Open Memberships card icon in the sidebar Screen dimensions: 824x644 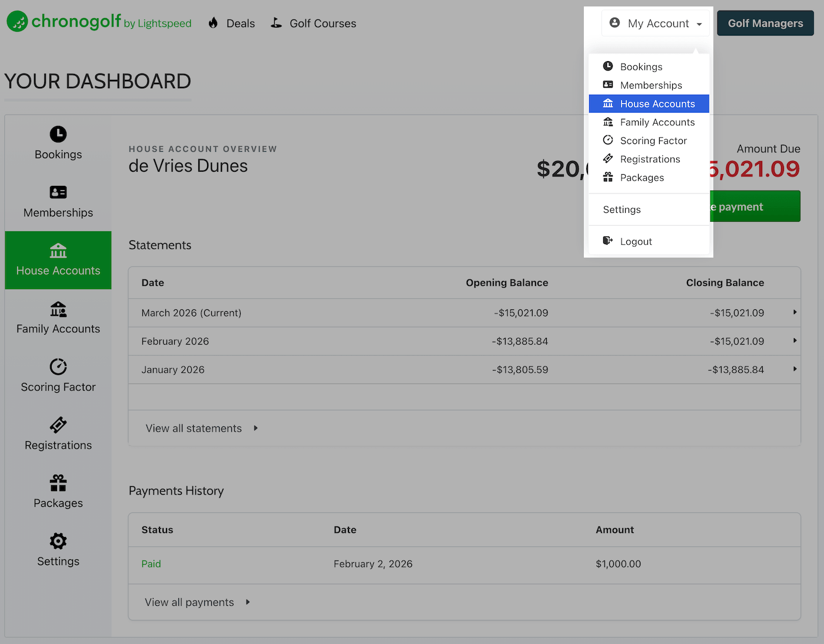pos(58,192)
